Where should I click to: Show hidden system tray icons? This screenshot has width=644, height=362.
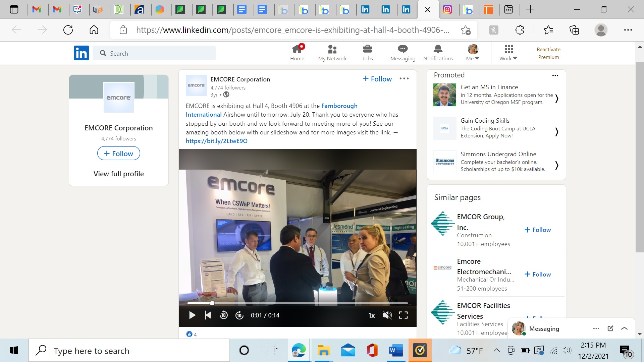[x=497, y=351]
